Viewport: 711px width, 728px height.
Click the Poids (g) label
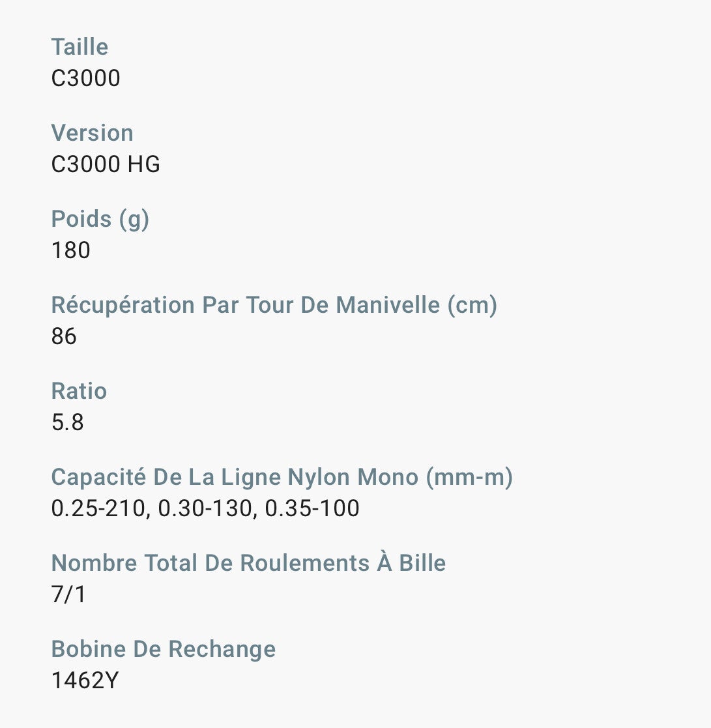tap(100, 219)
